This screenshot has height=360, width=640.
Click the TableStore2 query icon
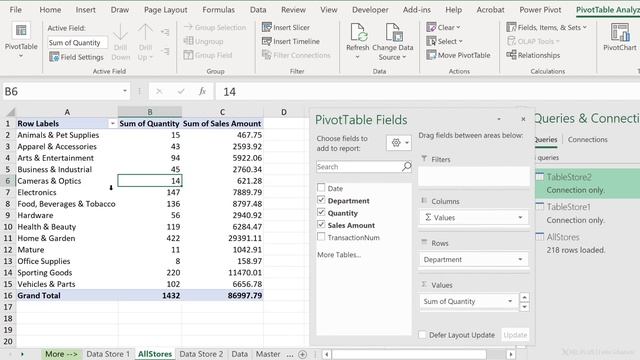(540, 177)
